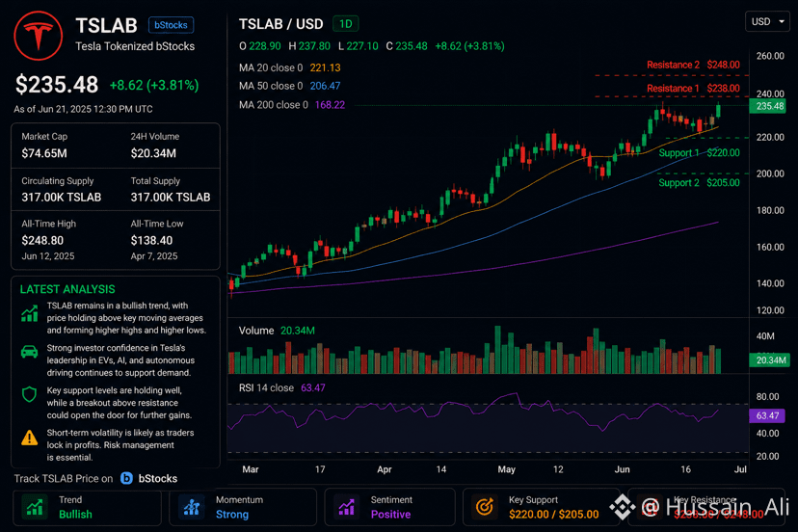Click the Support 1 $220.00 label
This screenshot has height=532, width=798.
[700, 152]
